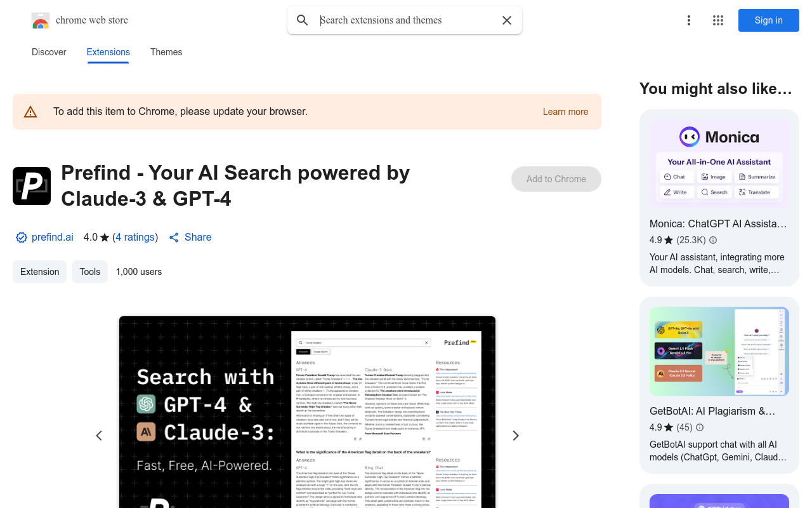Click the Chrome Web Store logo
This screenshot has height=508, width=812.
tap(41, 21)
